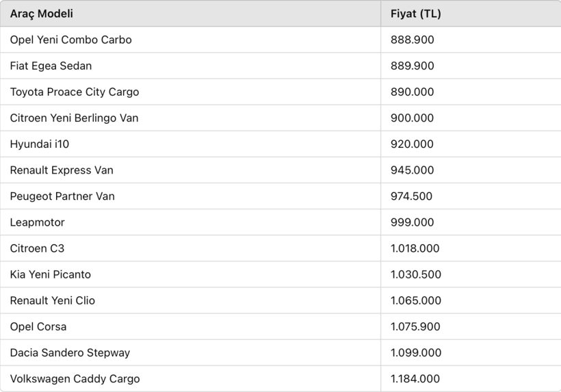Click the Dacia Sandero Stepway cell
Viewport: 561px width, 392px height.
coord(70,352)
